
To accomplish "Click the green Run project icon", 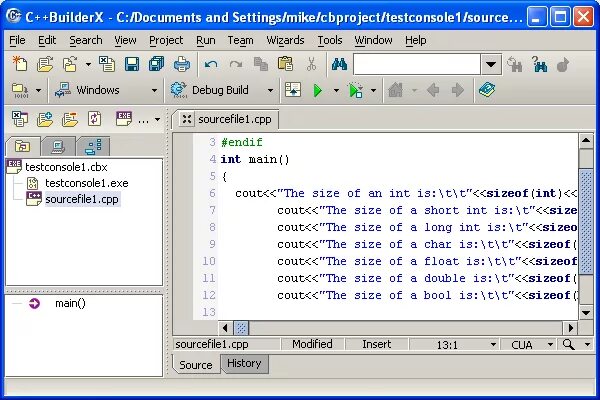I will (318, 91).
